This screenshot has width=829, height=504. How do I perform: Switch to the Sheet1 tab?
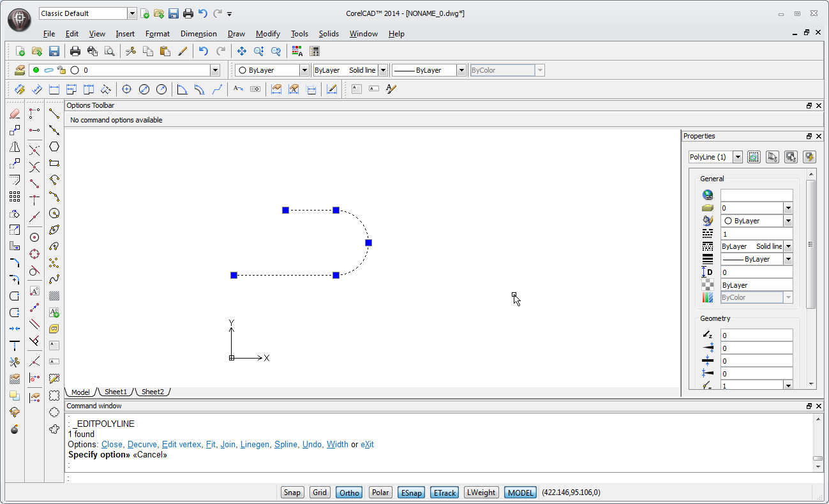[x=116, y=392]
